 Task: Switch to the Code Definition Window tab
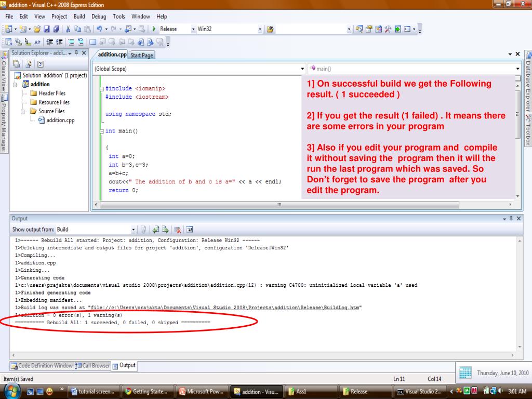point(42,366)
